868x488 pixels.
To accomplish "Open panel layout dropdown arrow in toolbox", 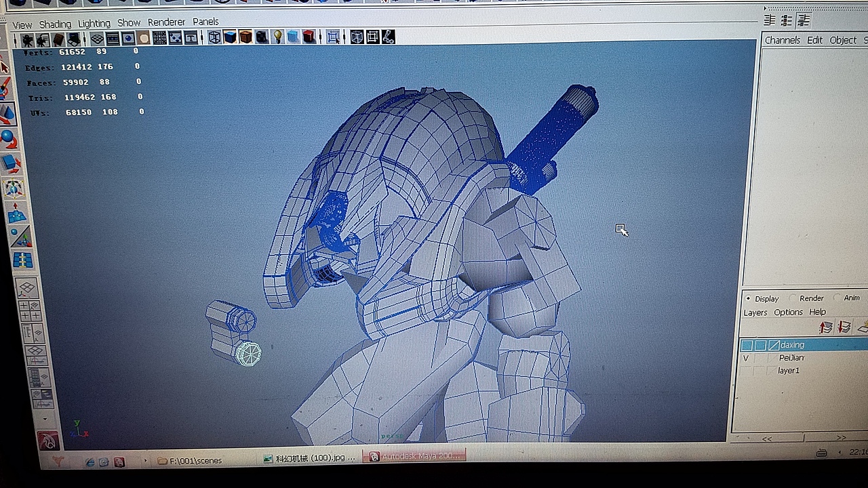I will (45, 419).
